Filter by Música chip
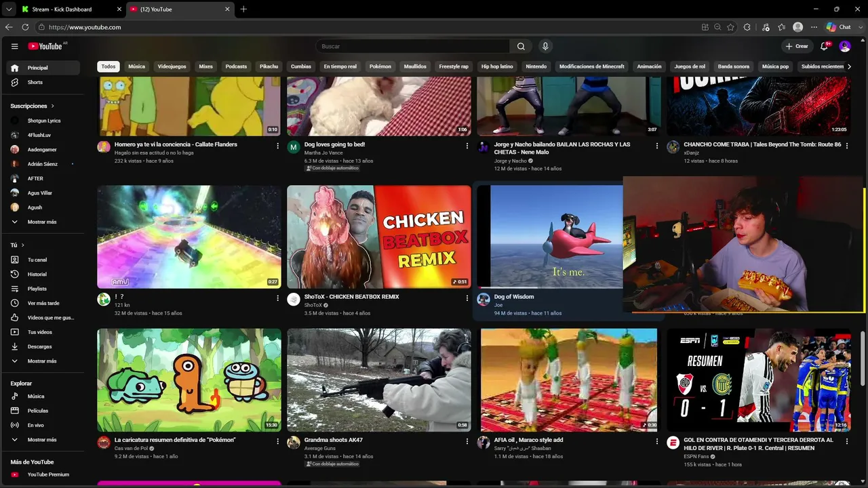 (x=137, y=66)
